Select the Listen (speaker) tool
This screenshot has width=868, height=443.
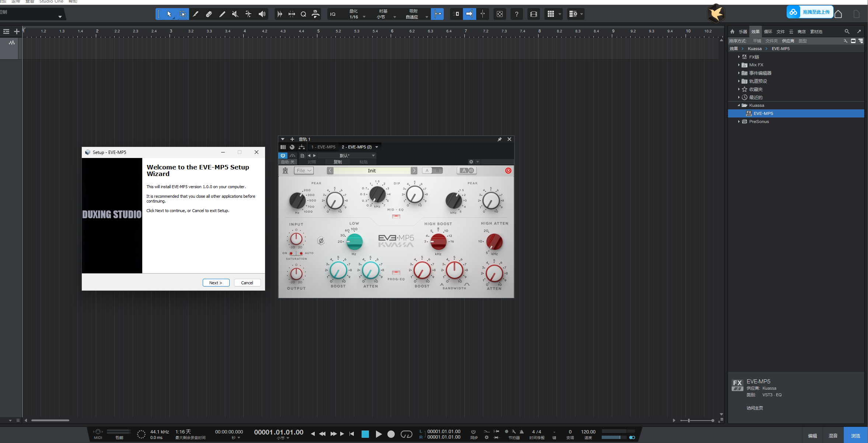click(x=262, y=14)
